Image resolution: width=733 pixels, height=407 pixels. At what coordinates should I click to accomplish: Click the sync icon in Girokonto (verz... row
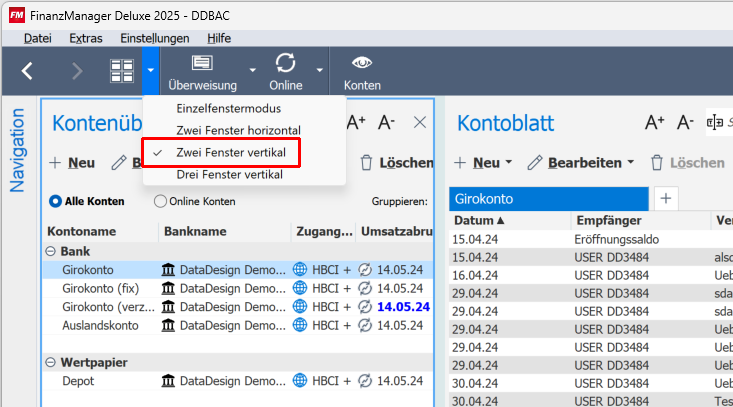(365, 307)
